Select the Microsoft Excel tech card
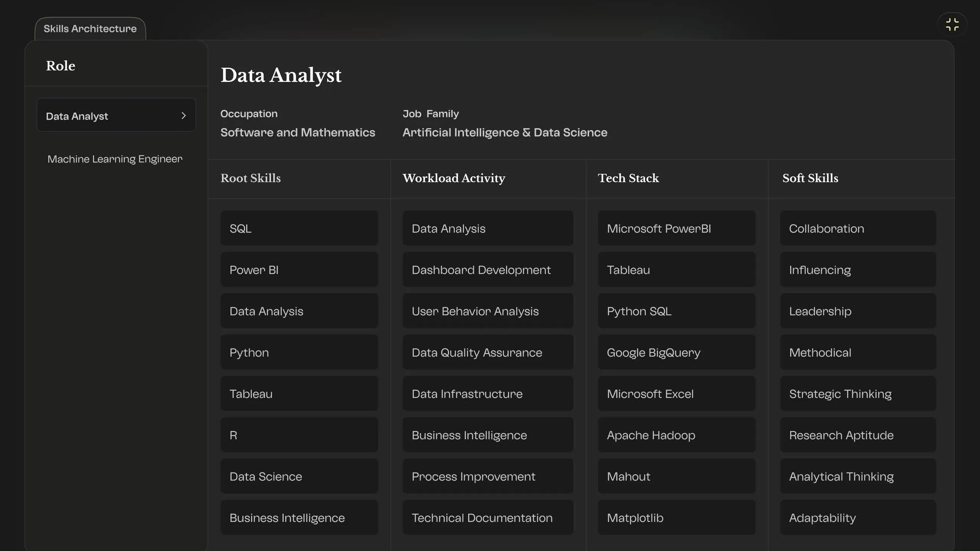 coord(676,394)
